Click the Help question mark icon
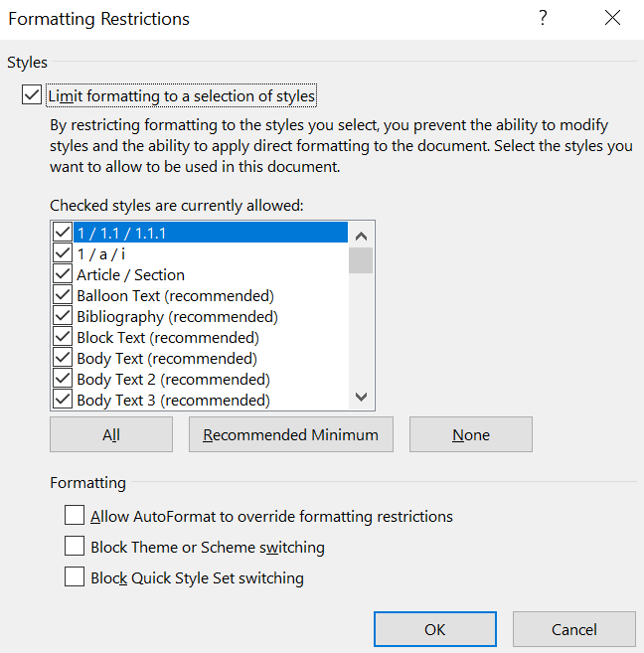The height and width of the screenshot is (653, 644). [x=543, y=19]
